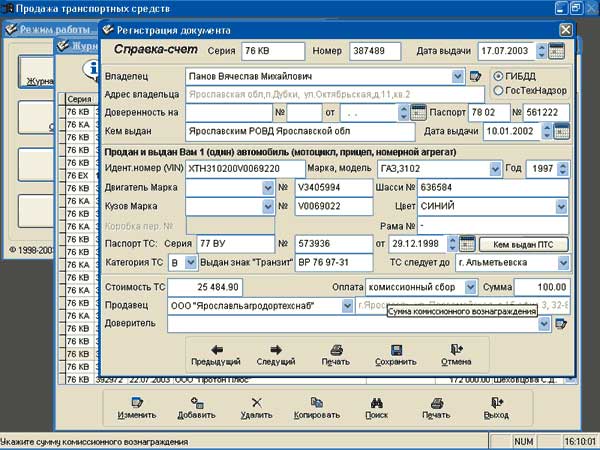Expand Марка, модель dropdown ГАЗ,3102
Viewport: 600px width, 450px height.
[495, 169]
